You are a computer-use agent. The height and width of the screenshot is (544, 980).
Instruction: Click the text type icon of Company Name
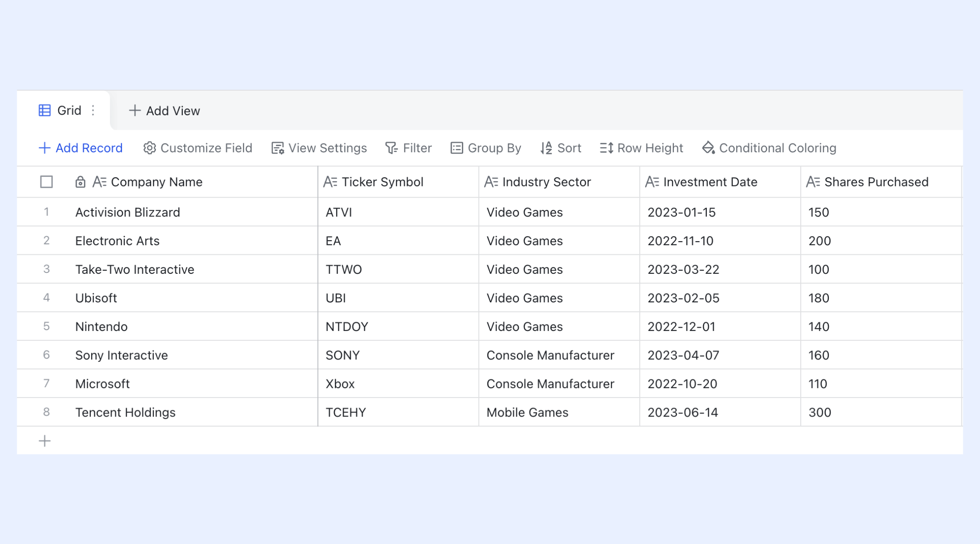tap(99, 182)
